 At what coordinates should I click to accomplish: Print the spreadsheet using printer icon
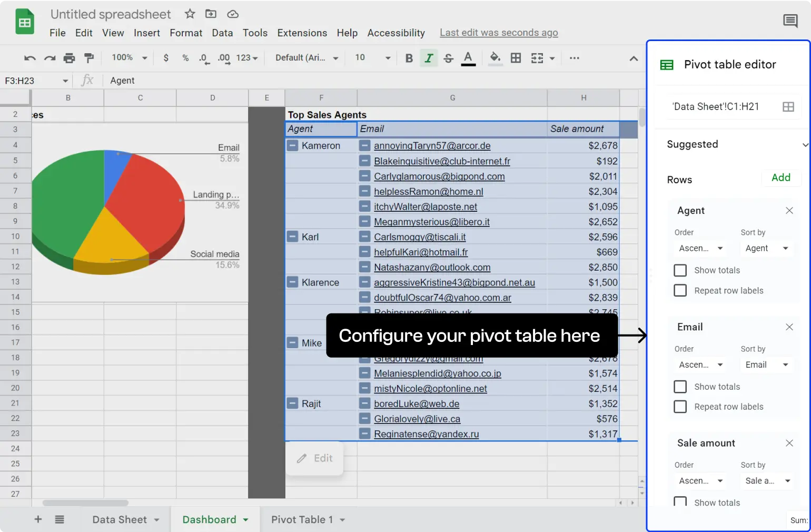click(69, 58)
